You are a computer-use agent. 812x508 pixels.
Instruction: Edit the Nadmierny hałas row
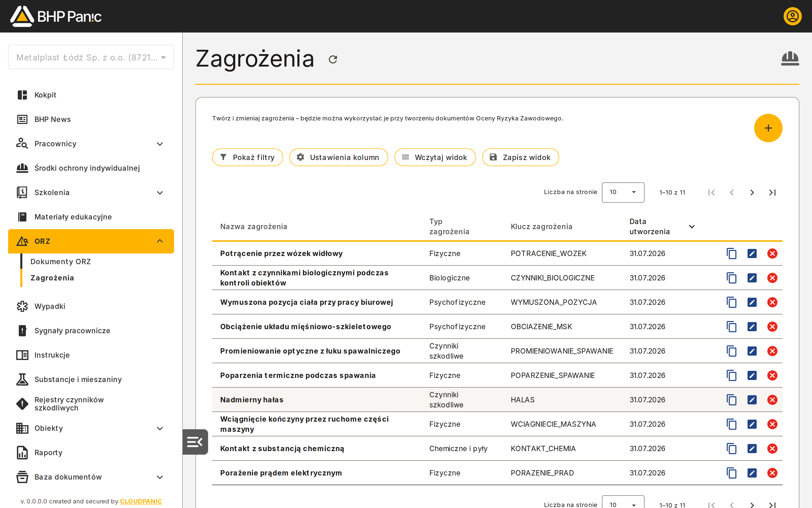(x=752, y=400)
